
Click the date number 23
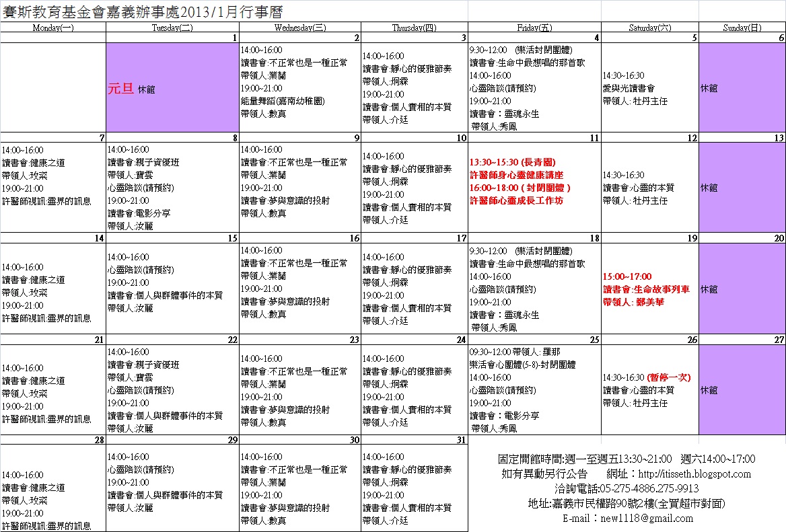coord(355,340)
